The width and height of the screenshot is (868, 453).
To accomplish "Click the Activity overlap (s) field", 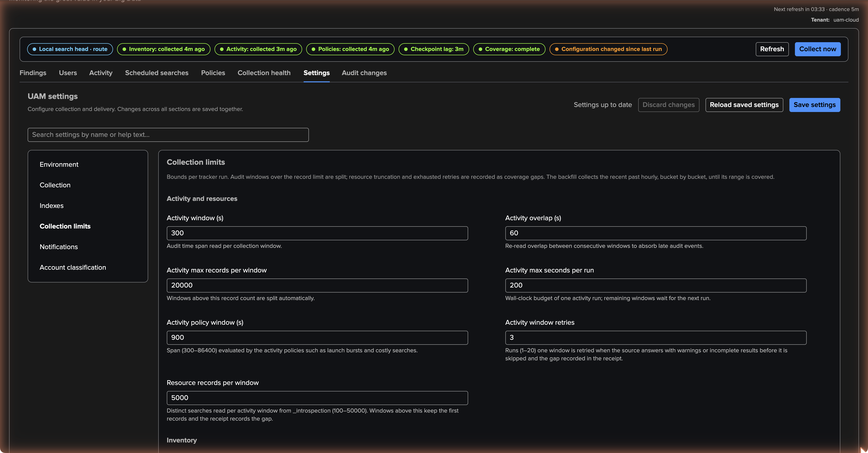I will point(656,233).
